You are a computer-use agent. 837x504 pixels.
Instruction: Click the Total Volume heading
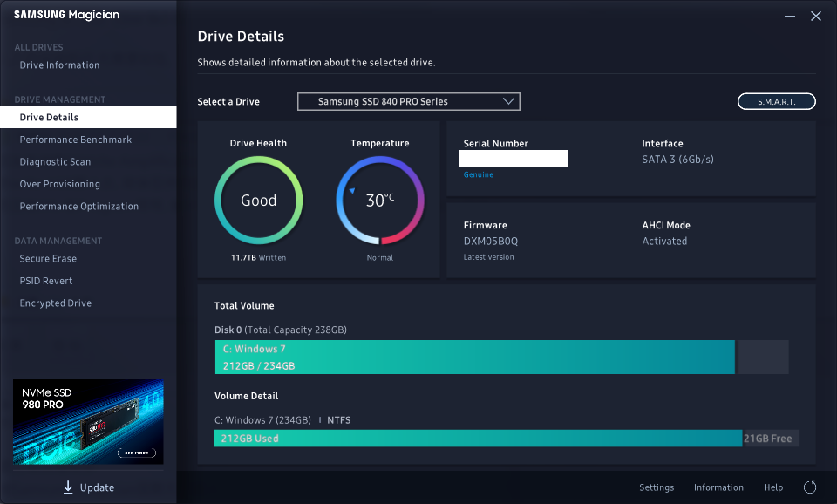pos(244,305)
